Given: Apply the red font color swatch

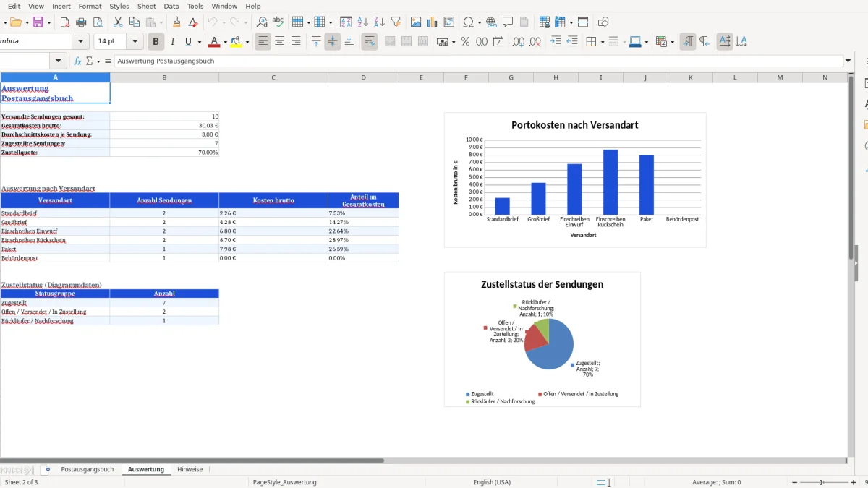Looking at the screenshot, I should [213, 42].
